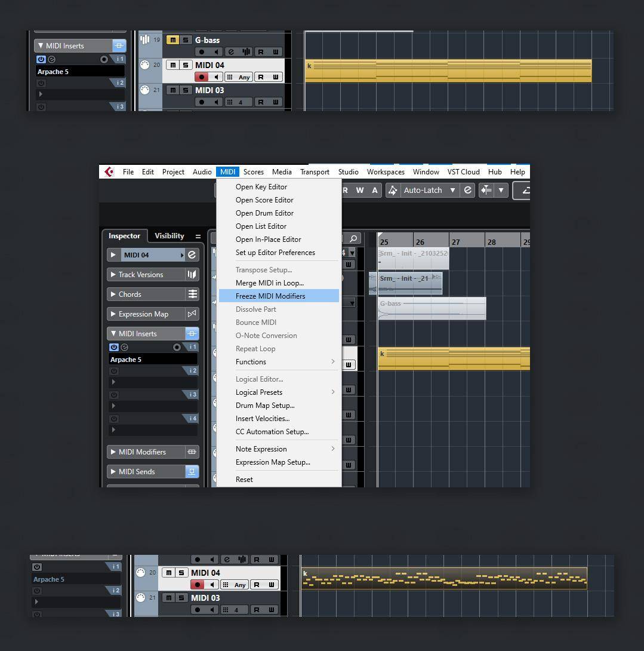Click the Expression Map icon in the Inspector
Screen dimensions: 644x651
tap(192, 314)
